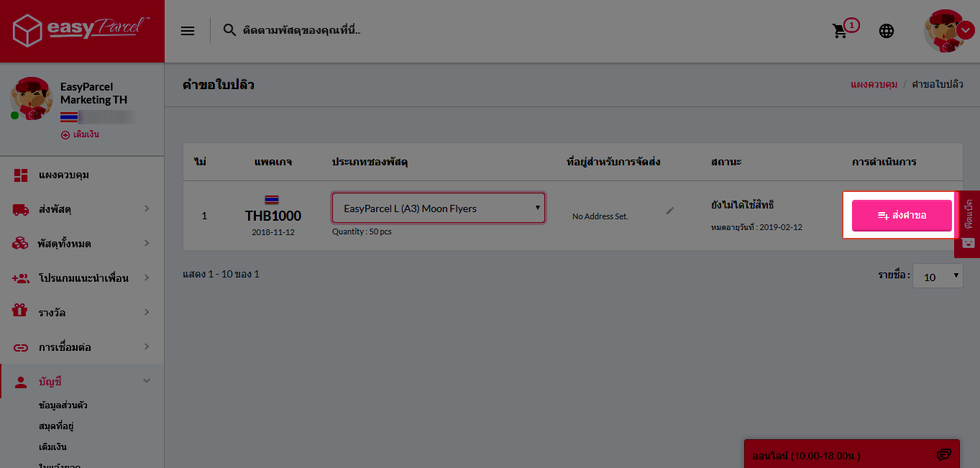Click the chat bubble icon in ออนไลน์ bar
980x468 pixels.
[x=944, y=455]
